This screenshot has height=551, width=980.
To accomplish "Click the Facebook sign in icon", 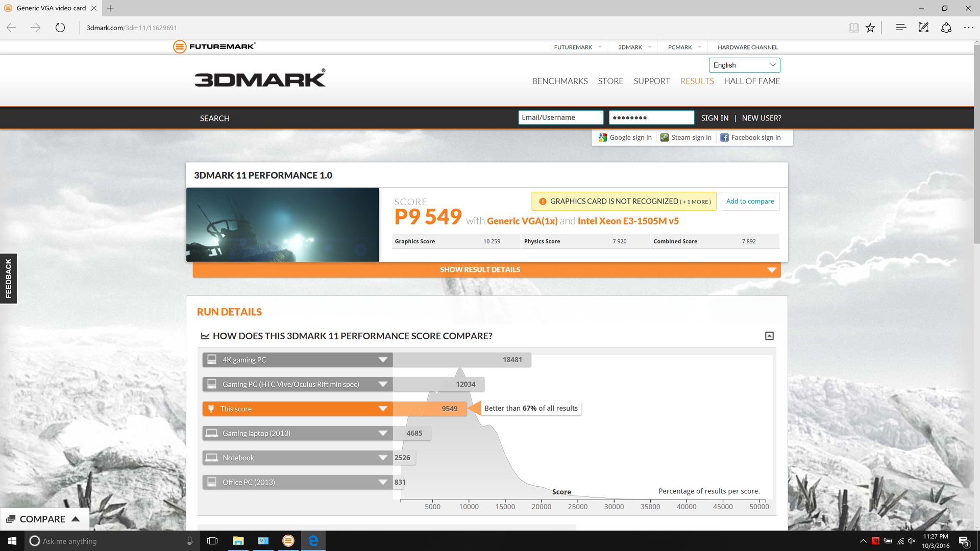I will [x=724, y=138].
